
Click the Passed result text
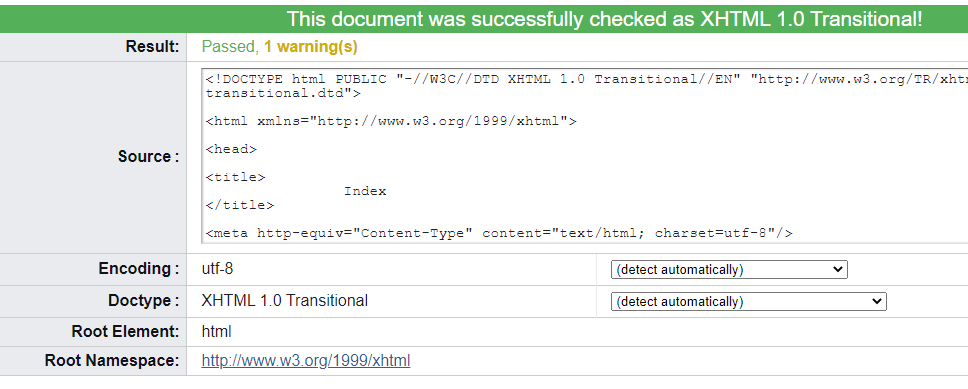coord(230,47)
